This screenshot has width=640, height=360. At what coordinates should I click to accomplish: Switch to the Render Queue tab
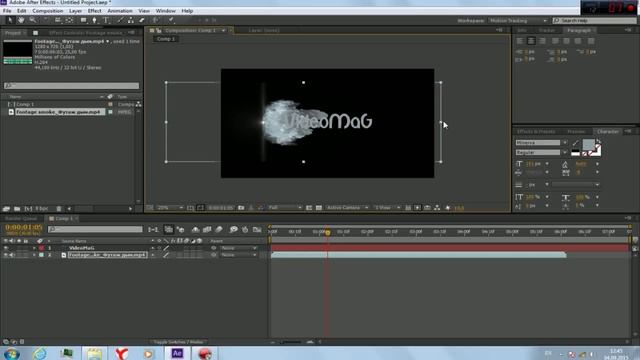coord(21,218)
